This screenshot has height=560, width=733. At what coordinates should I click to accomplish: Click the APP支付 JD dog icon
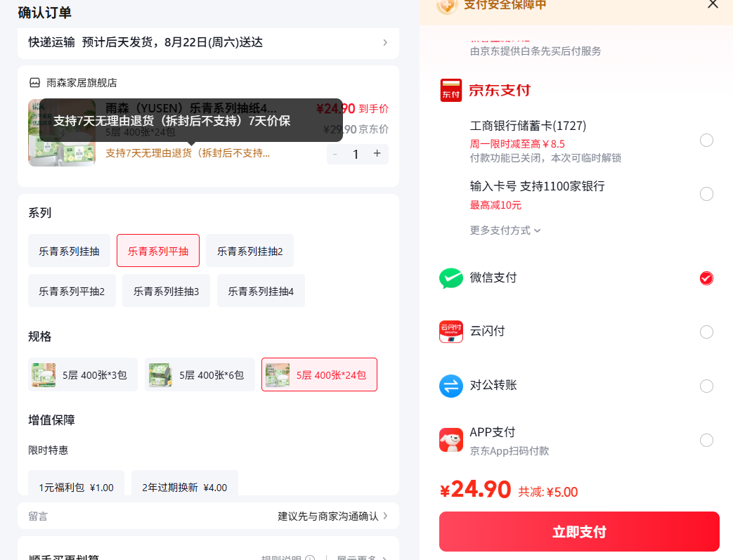pyautogui.click(x=450, y=440)
